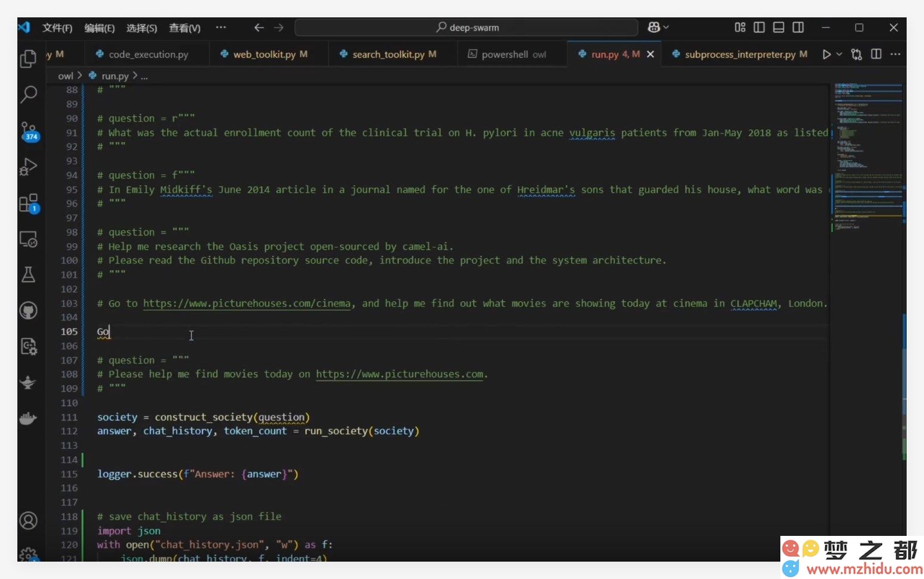Open the file-with-gear extension icon in activity bar

coord(28,347)
